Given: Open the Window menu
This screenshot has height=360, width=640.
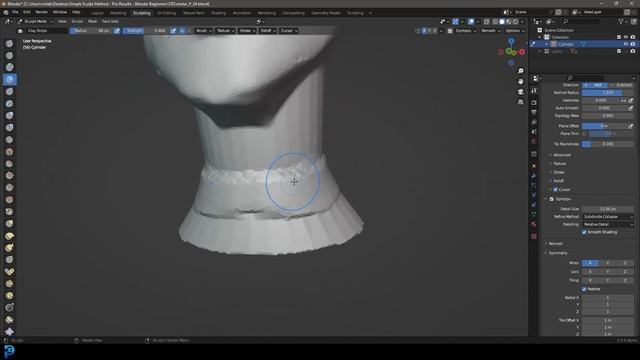Looking at the screenshot, I should [x=60, y=12].
